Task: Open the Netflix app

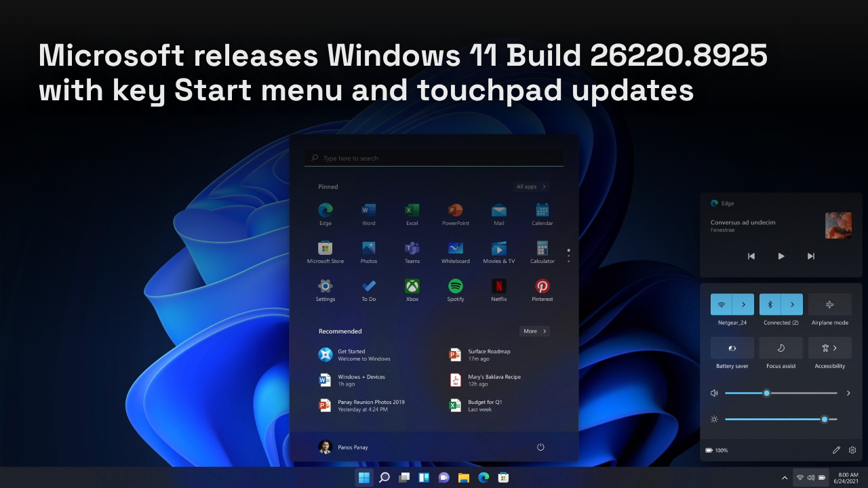Action: [499, 289]
